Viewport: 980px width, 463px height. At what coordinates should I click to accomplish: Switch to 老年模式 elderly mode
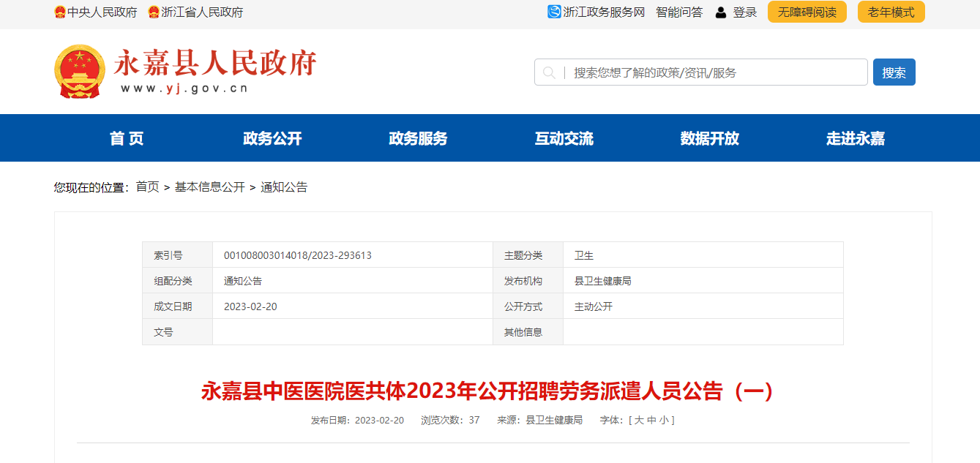tap(891, 12)
